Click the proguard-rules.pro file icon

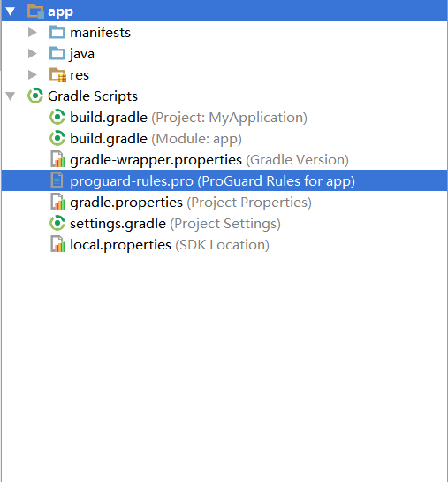coord(57,180)
